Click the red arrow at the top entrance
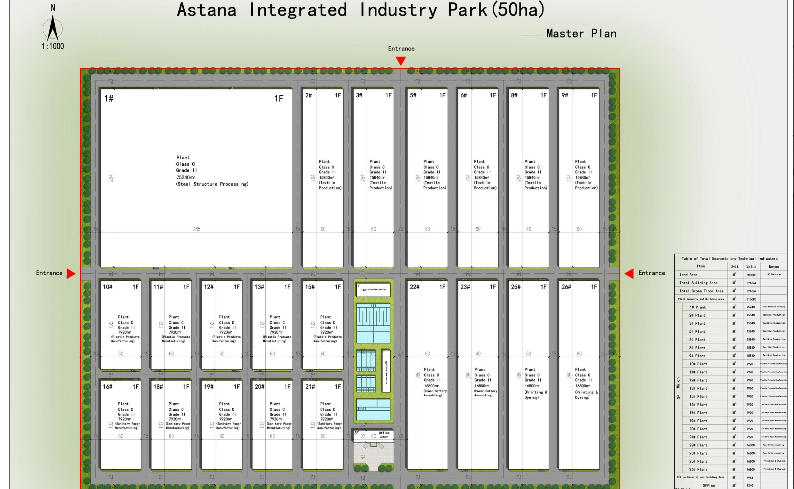This screenshot has width=794, height=489. tap(400, 61)
